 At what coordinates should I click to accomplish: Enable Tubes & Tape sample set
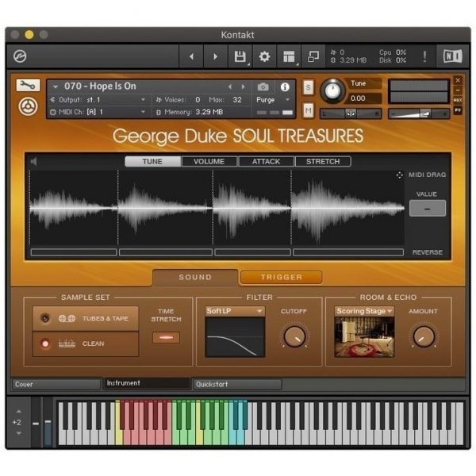(x=86, y=318)
